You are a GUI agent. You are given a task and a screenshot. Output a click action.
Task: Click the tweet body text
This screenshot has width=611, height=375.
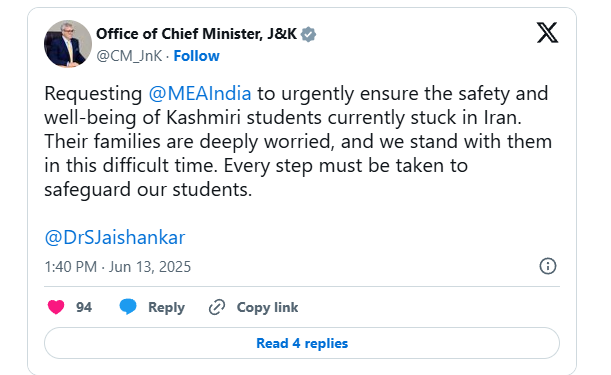tap(298, 142)
